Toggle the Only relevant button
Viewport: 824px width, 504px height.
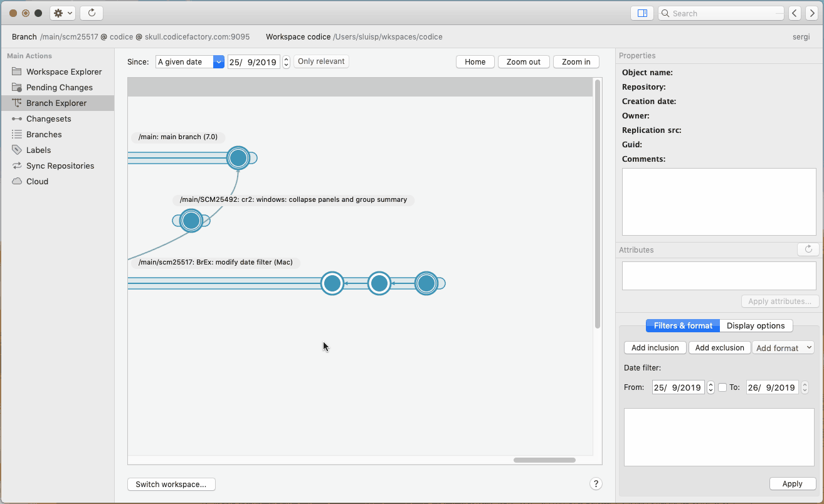[321, 61]
